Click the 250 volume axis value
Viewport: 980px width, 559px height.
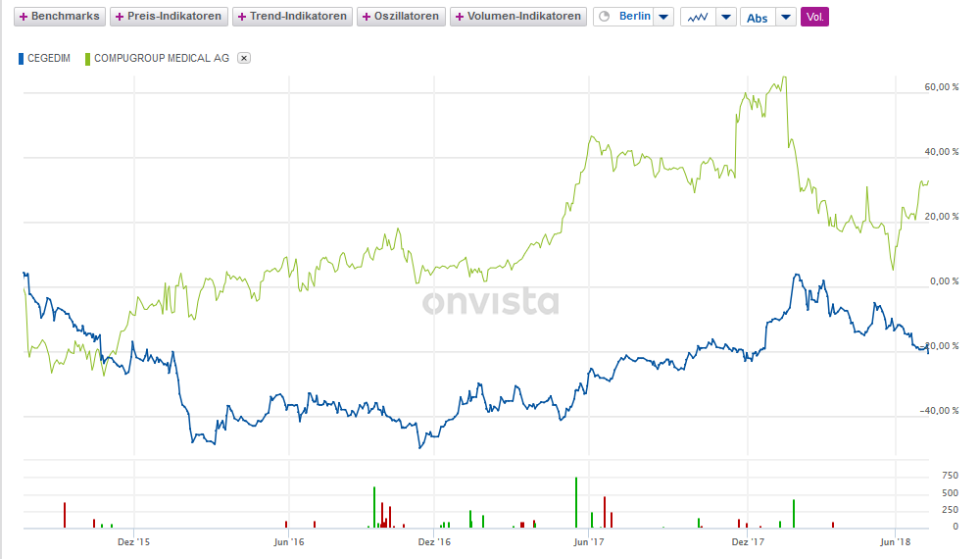tap(950, 510)
